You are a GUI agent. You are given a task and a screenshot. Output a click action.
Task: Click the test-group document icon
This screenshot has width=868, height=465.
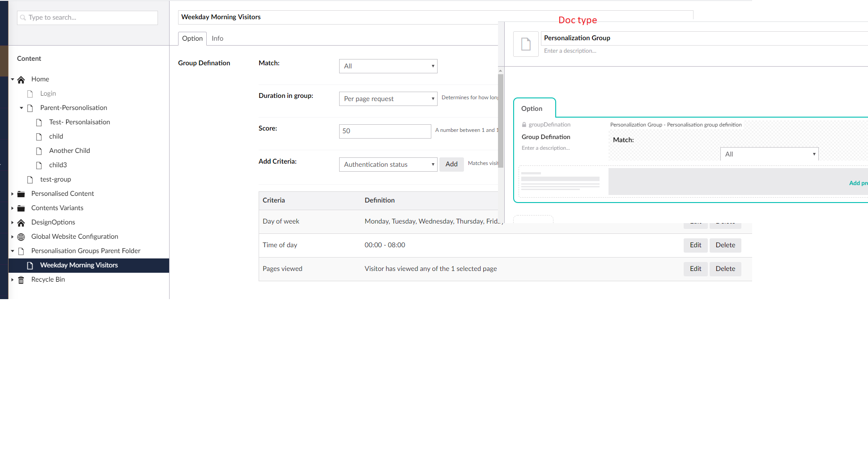(30, 180)
